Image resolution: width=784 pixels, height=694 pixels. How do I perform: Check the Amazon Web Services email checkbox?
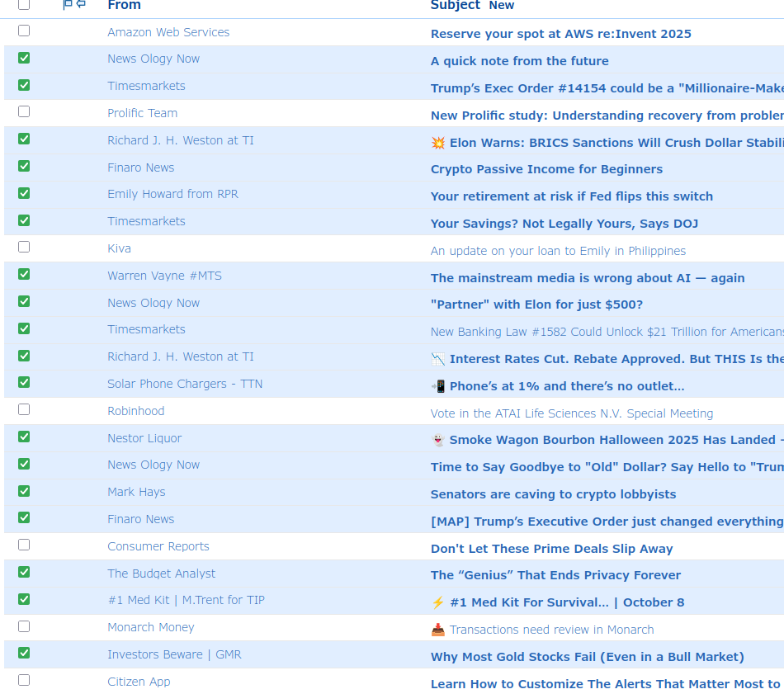[x=24, y=31]
